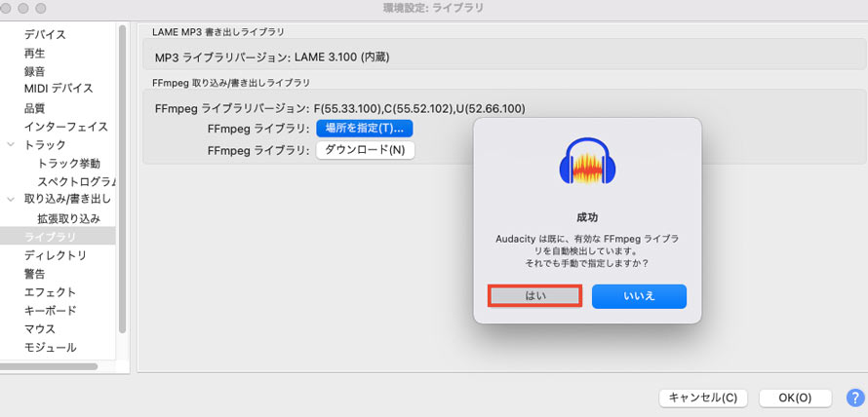Click キャンセル(C) button
Screen dimensions: 868x417
(703, 398)
